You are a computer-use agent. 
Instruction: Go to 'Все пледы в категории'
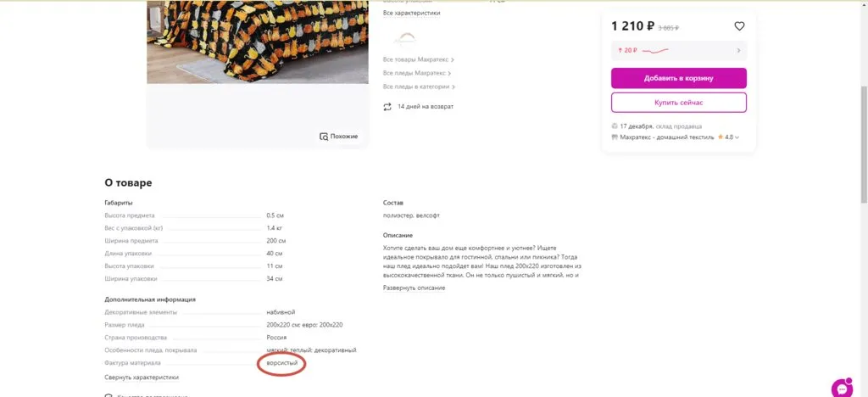[416, 87]
